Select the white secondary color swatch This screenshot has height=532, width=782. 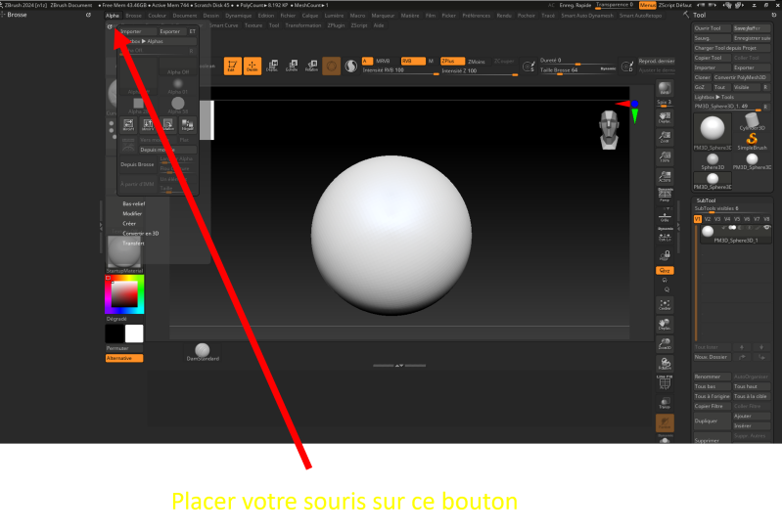click(134, 333)
